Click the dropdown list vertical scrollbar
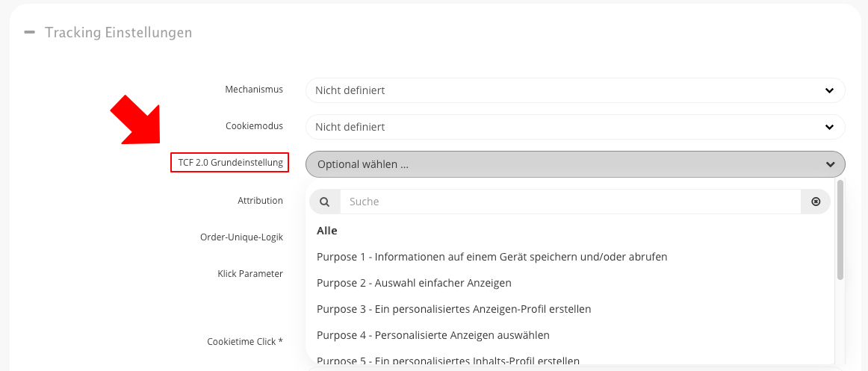Viewport: 868px width, 371px height. (840, 230)
